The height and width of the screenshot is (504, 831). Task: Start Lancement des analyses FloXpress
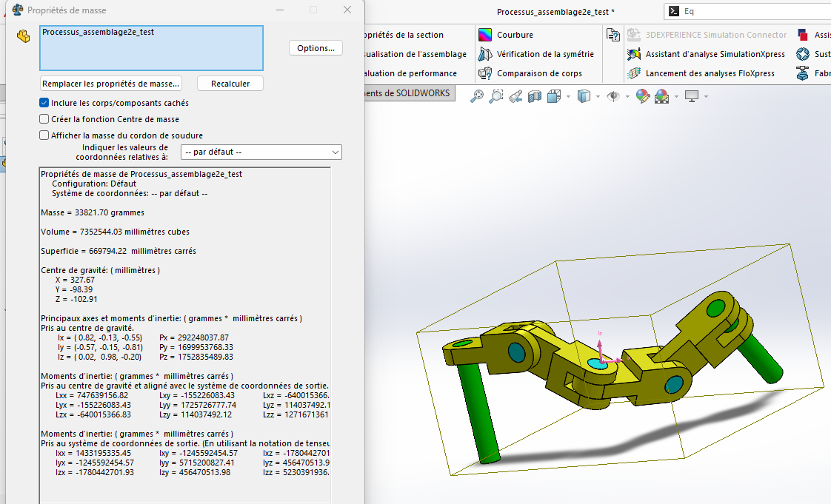[709, 73]
